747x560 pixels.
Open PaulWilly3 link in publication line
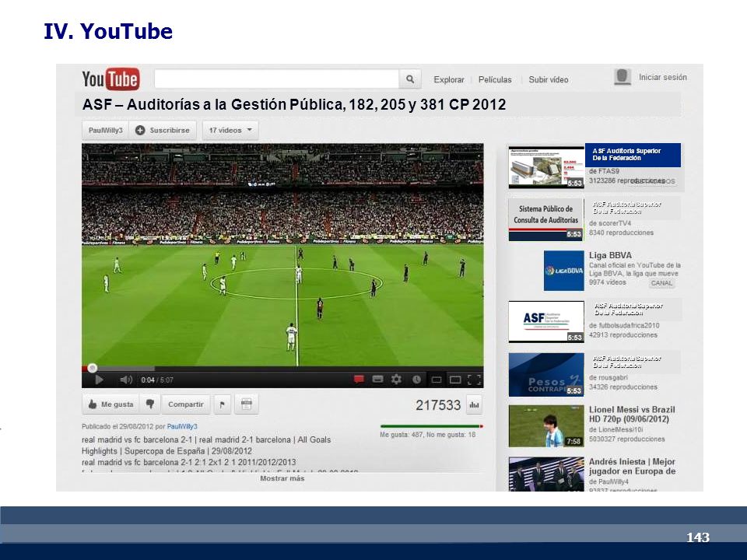(182, 427)
